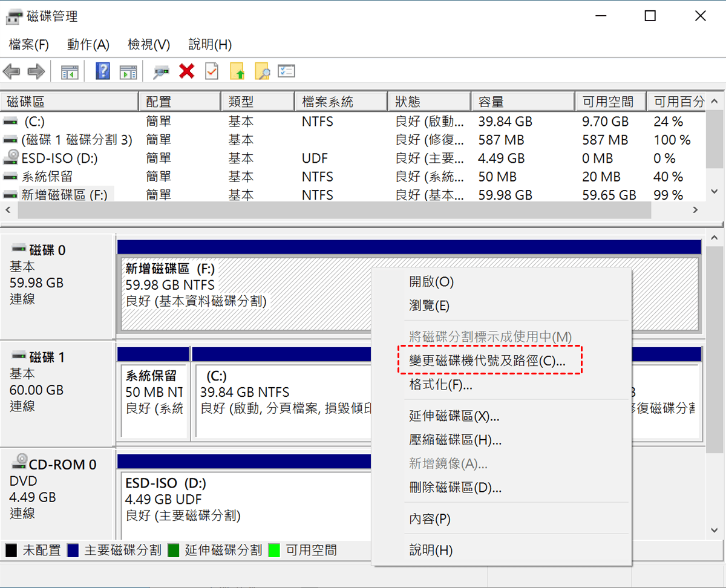Select the (磁碟 1 磁碟分割 3) volume row
The width and height of the screenshot is (726, 588).
353,140
